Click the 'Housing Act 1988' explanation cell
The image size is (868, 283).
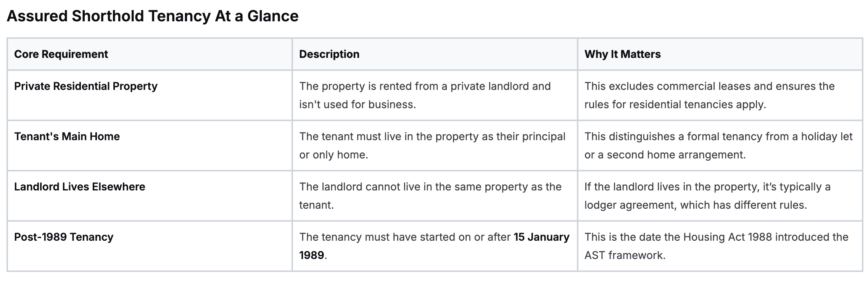[716, 237]
